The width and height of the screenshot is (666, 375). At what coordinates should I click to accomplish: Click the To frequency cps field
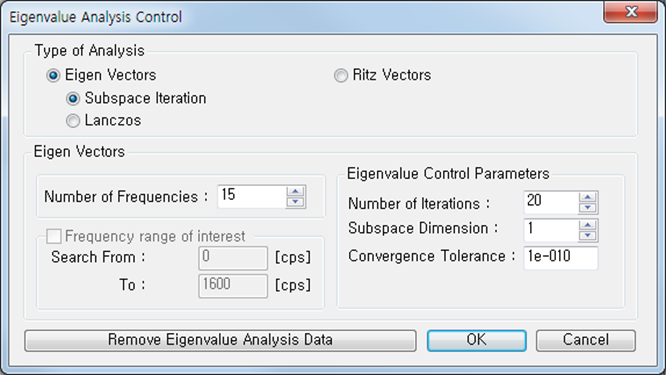click(233, 286)
